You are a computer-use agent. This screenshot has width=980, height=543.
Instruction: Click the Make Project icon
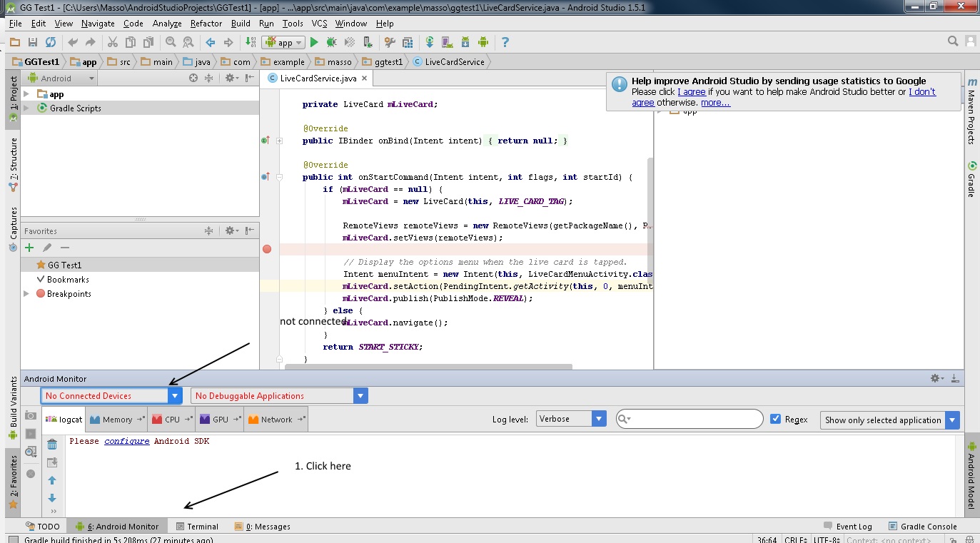[x=251, y=43]
